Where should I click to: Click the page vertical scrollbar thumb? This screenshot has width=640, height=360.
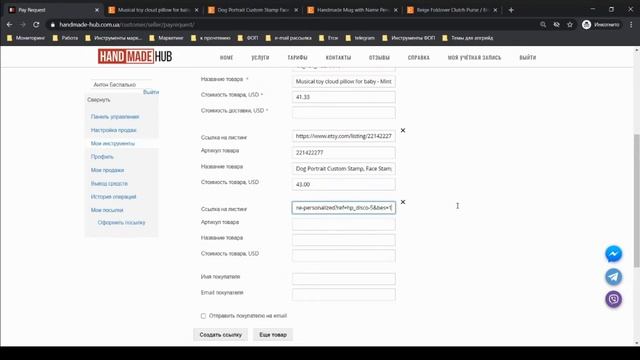(x=637, y=200)
